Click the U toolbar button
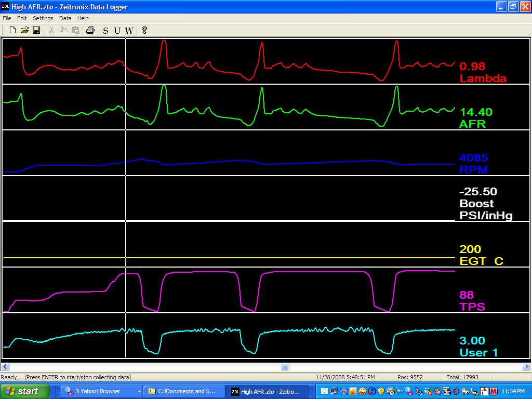This screenshot has width=532, height=399. [x=117, y=31]
